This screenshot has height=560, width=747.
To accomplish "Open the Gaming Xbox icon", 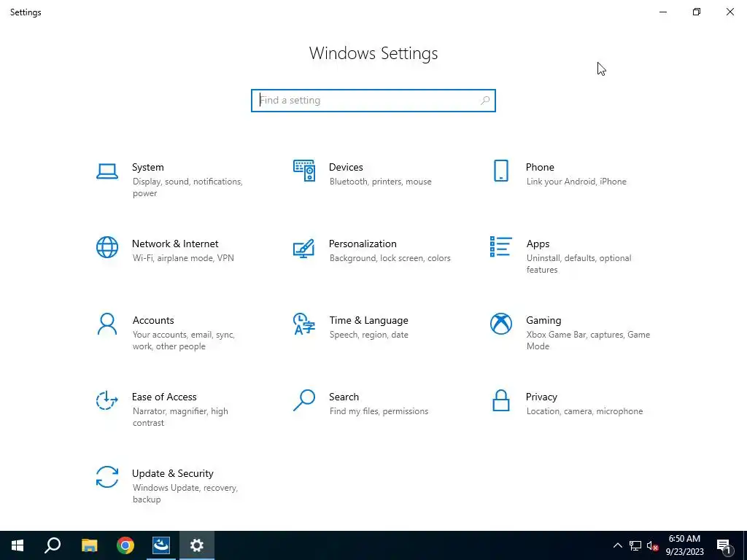I will [500, 324].
